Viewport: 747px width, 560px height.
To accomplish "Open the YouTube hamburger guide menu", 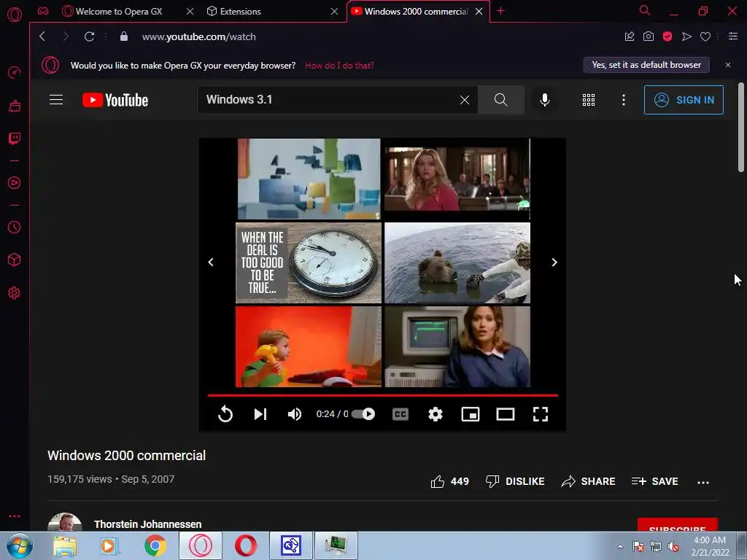I will point(56,99).
